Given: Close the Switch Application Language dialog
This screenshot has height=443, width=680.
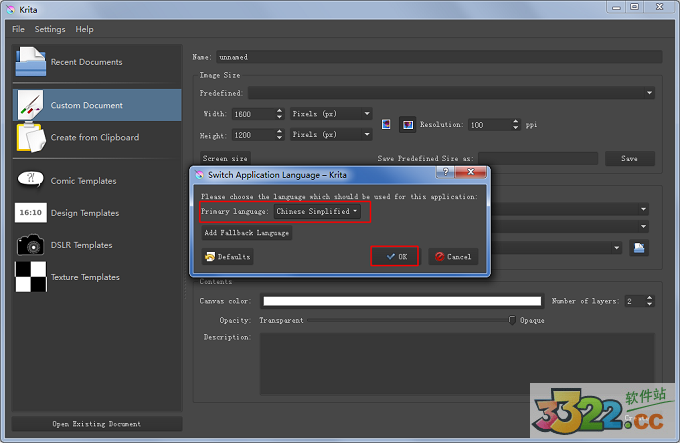Looking at the screenshot, I should click(x=471, y=172).
